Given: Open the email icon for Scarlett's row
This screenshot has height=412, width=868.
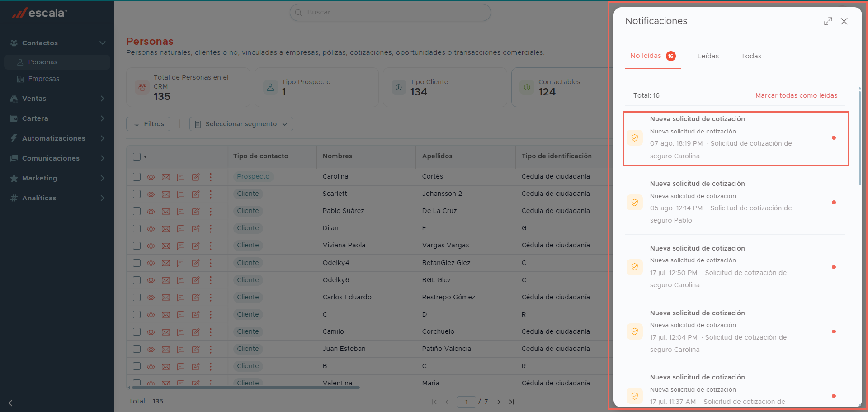Looking at the screenshot, I should click(x=166, y=194).
